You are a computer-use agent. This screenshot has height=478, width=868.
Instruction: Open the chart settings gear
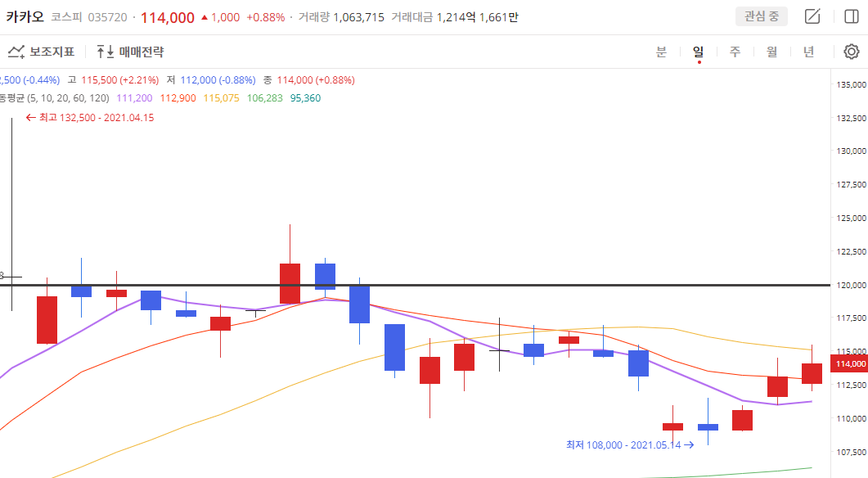coord(852,52)
